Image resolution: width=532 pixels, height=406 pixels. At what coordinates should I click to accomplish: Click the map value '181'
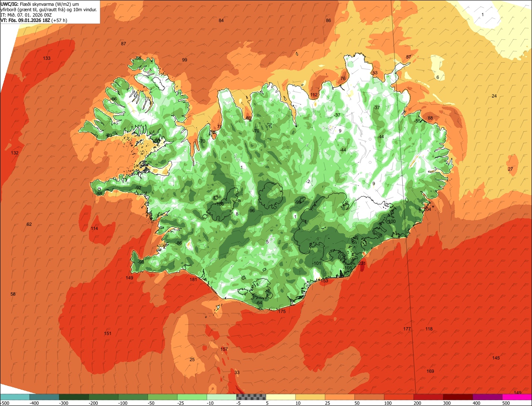tap(193, 280)
